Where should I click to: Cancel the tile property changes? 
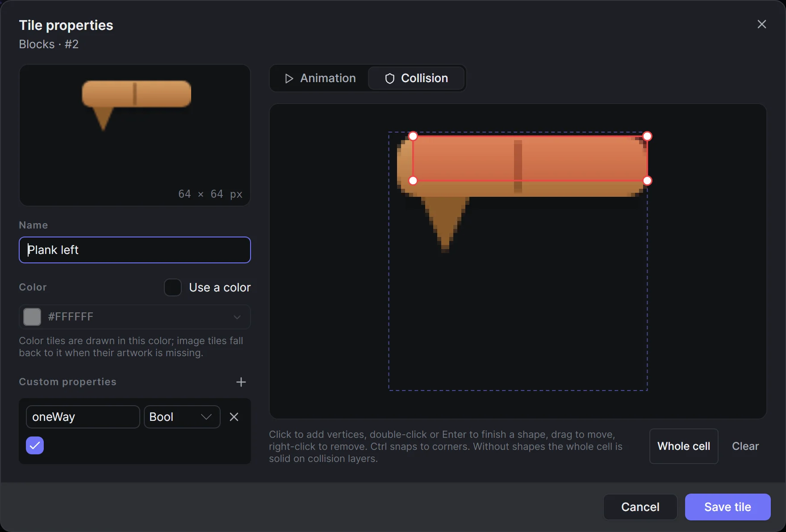pyautogui.click(x=640, y=507)
